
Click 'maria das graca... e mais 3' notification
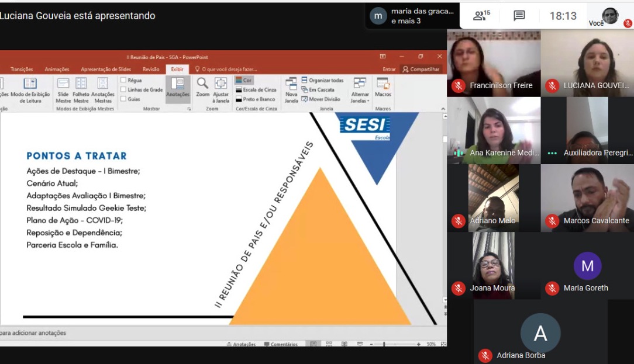pyautogui.click(x=412, y=16)
